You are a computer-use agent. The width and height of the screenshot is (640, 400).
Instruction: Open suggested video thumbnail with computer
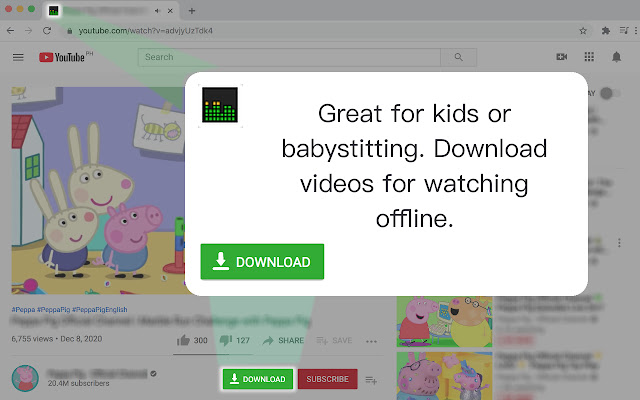(444, 322)
